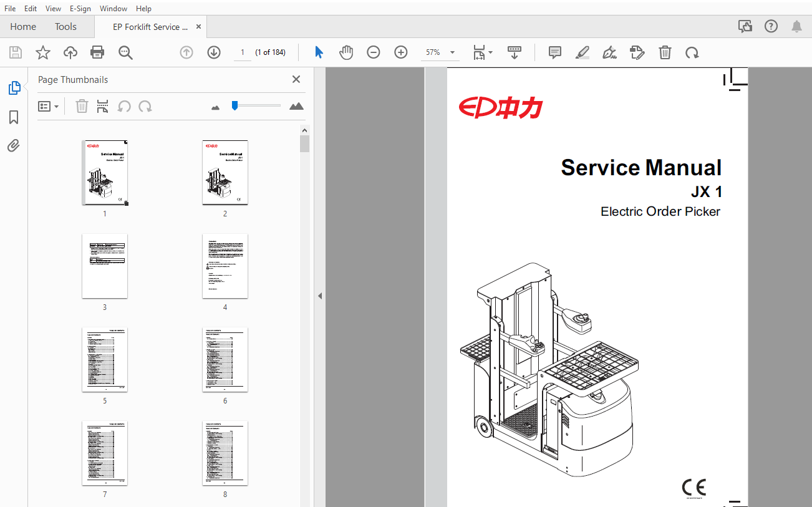Image resolution: width=812 pixels, height=507 pixels.
Task: Click the toolbar Delete trash icon
Action: coord(665,52)
